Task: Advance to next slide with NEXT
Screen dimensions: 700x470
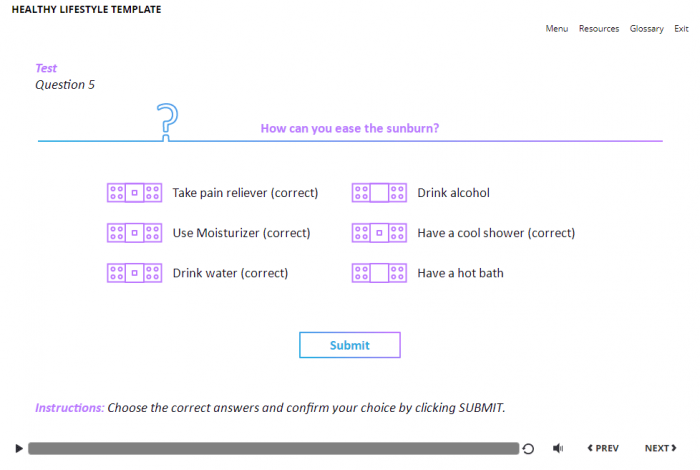Action: tap(661, 449)
